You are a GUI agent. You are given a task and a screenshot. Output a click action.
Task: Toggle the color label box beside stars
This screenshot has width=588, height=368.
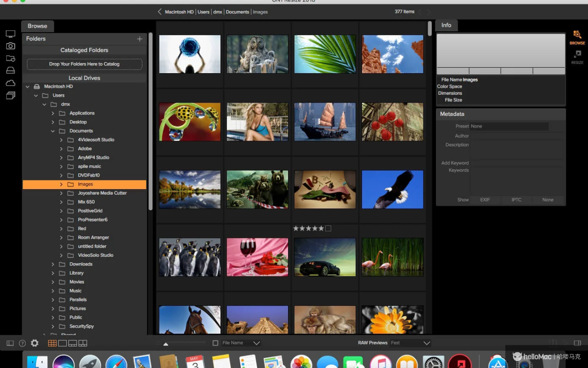(328, 228)
